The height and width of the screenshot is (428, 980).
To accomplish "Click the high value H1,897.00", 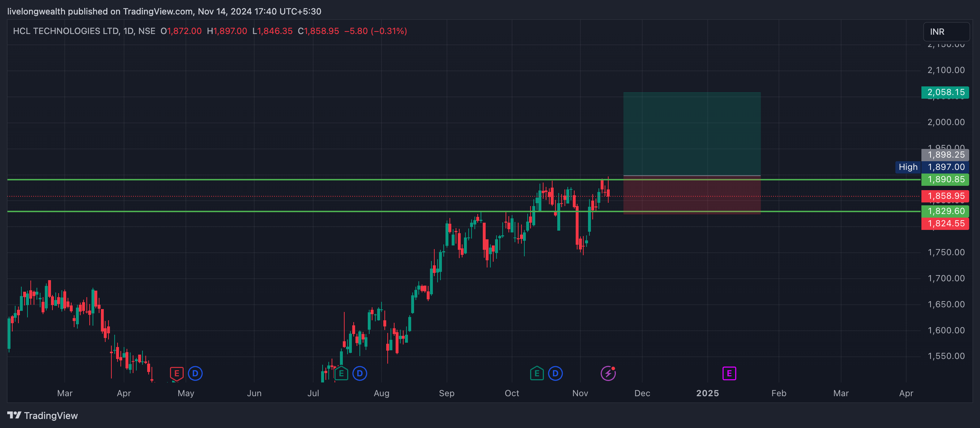I will click(227, 31).
